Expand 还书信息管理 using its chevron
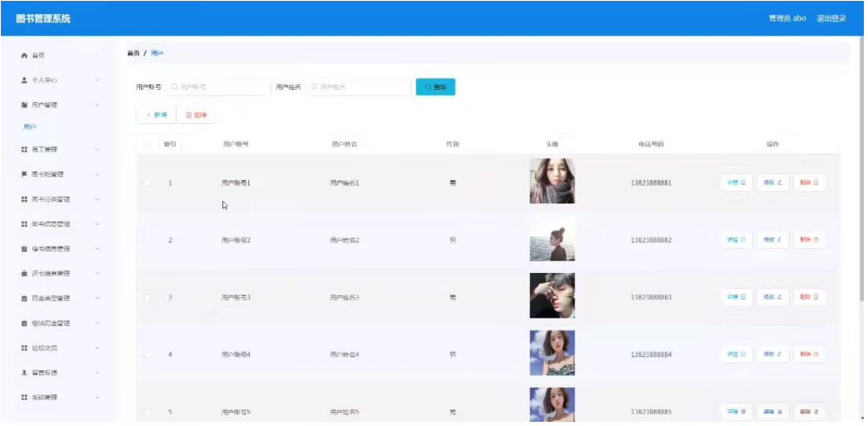Viewport: 868px width, 426px height. coord(97,273)
